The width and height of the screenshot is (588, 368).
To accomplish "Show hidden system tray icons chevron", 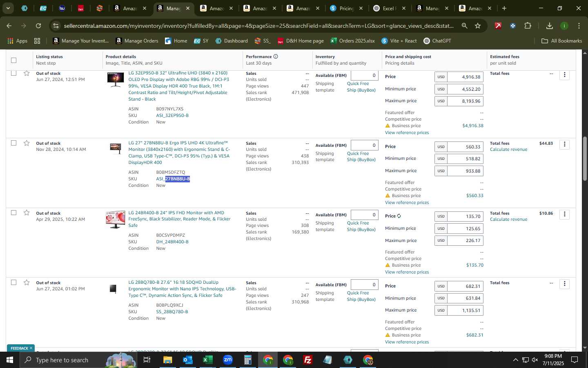I will pyautogui.click(x=515, y=360).
